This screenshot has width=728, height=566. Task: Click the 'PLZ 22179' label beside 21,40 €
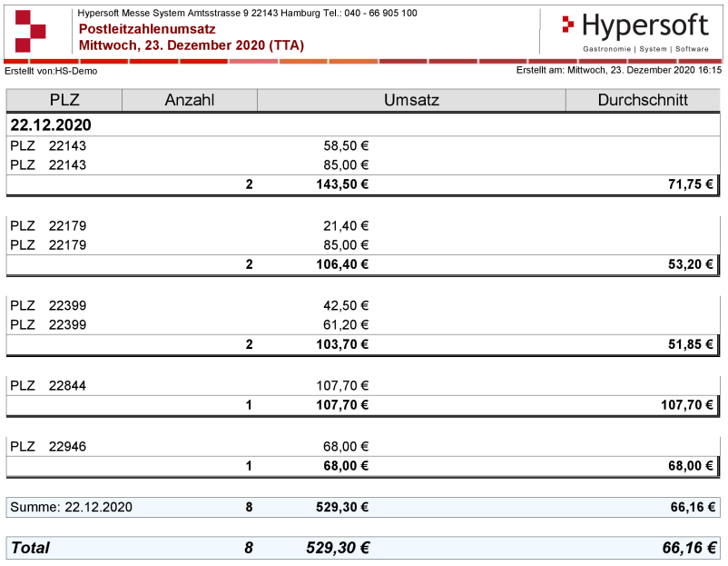pos(48,226)
